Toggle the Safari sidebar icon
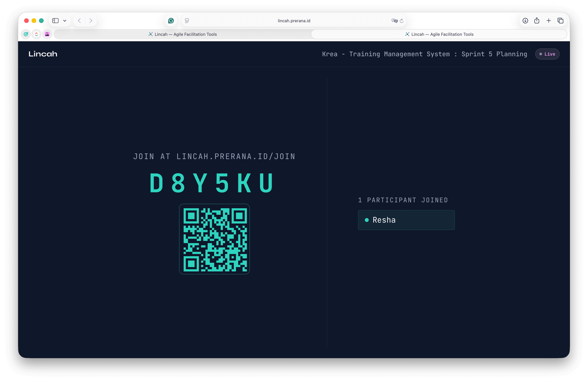Image resolution: width=588 pixels, height=382 pixels. click(55, 21)
